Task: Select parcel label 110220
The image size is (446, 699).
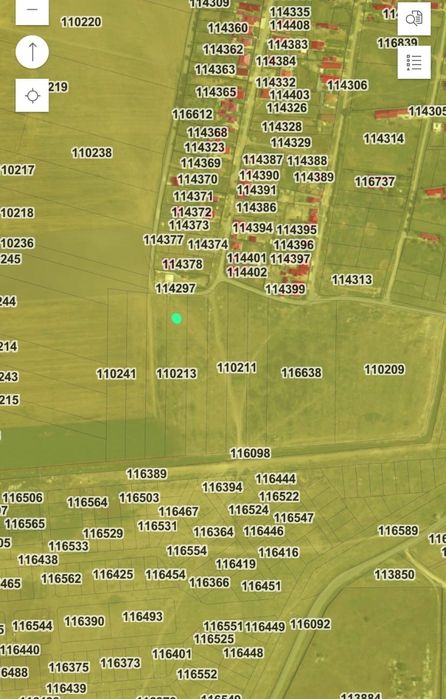Action: tap(81, 22)
